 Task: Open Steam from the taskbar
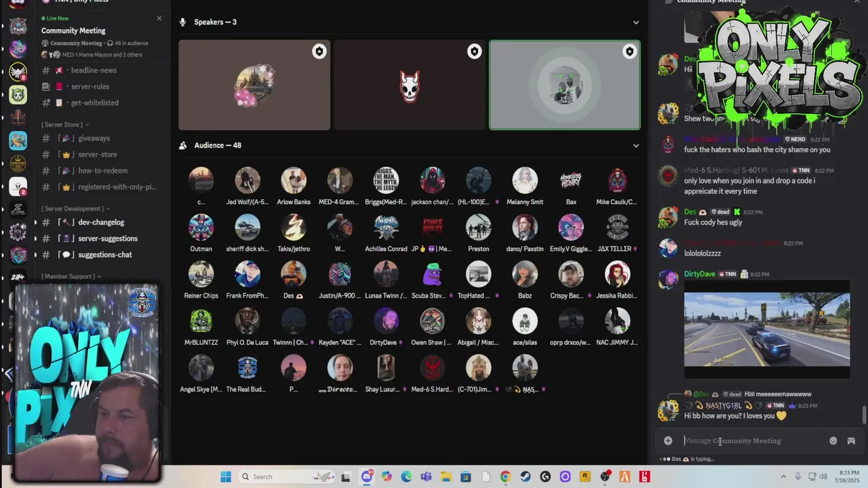526,476
